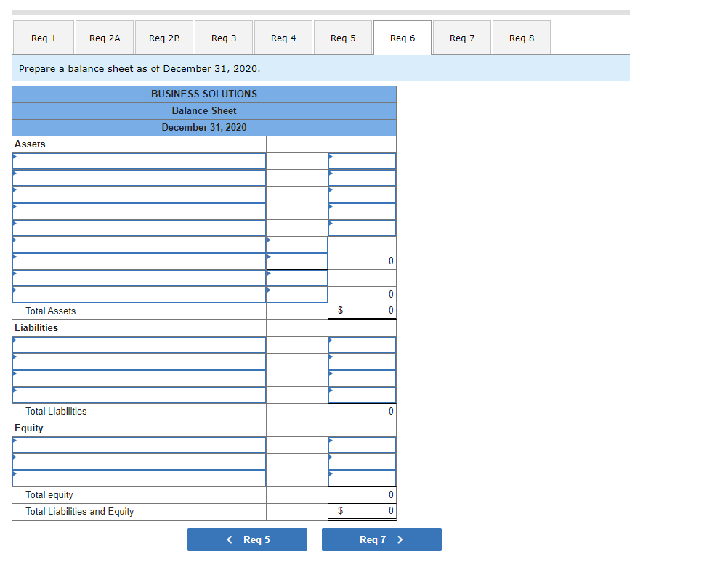Open the second asset row account selector

[x=138, y=178]
